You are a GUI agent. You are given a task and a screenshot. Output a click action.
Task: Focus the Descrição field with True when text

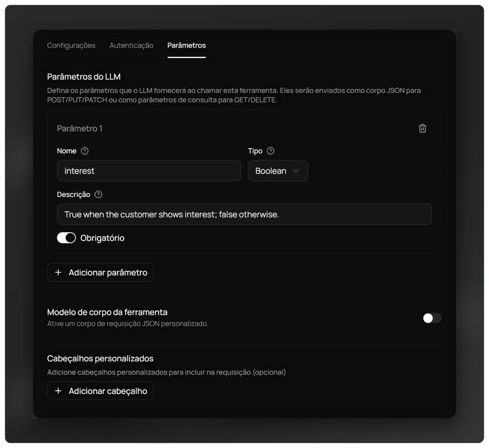[x=244, y=214]
